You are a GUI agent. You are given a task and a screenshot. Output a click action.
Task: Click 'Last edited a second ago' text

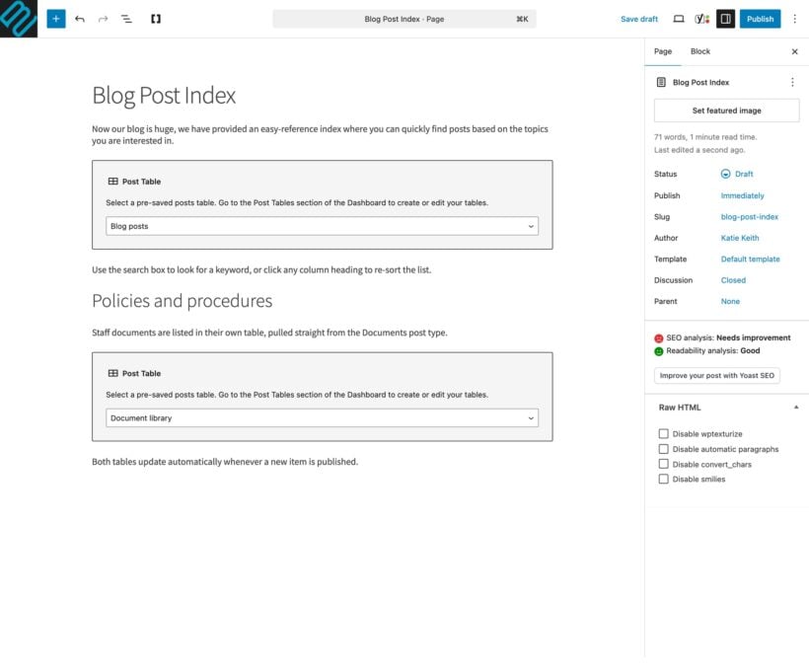[x=699, y=150]
